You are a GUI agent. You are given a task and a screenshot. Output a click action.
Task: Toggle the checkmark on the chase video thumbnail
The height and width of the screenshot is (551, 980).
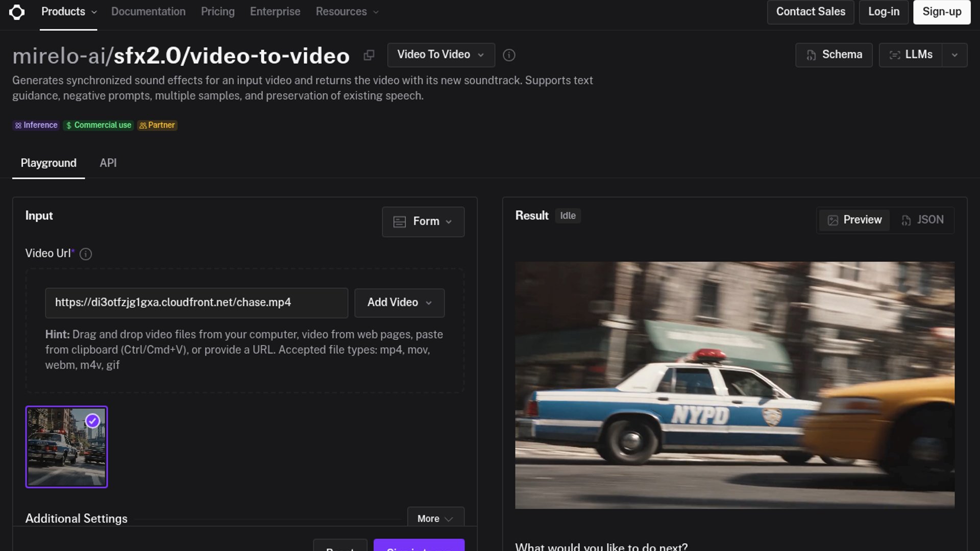tap(92, 421)
